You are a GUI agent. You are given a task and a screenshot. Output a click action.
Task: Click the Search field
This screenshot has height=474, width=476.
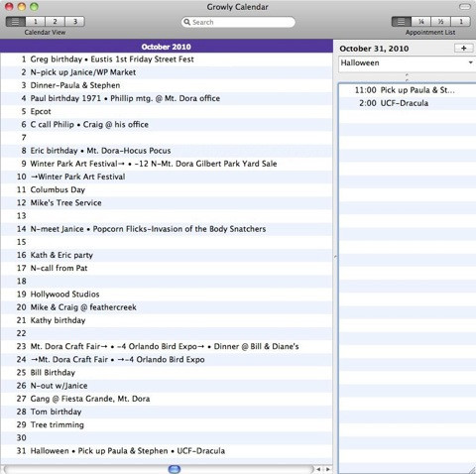point(238,22)
